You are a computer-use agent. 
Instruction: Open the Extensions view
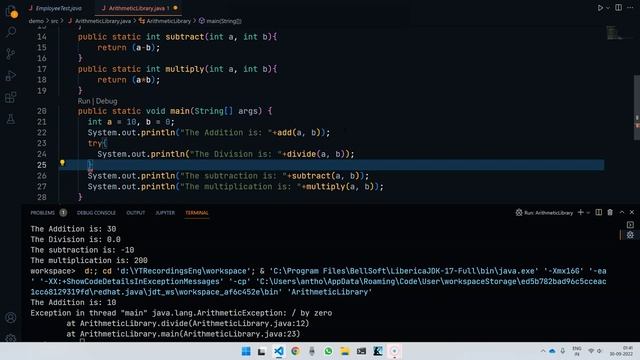tap(11, 97)
